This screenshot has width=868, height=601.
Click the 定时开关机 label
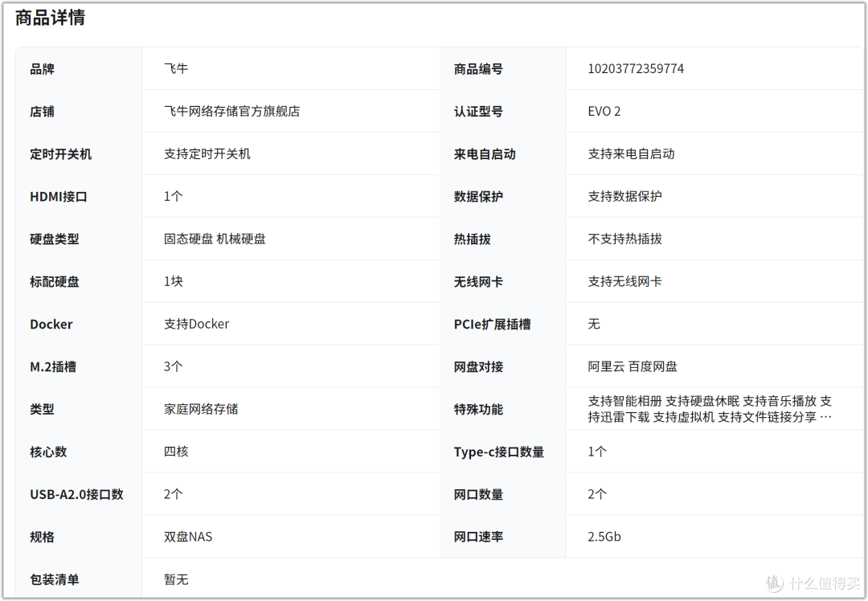tap(61, 154)
